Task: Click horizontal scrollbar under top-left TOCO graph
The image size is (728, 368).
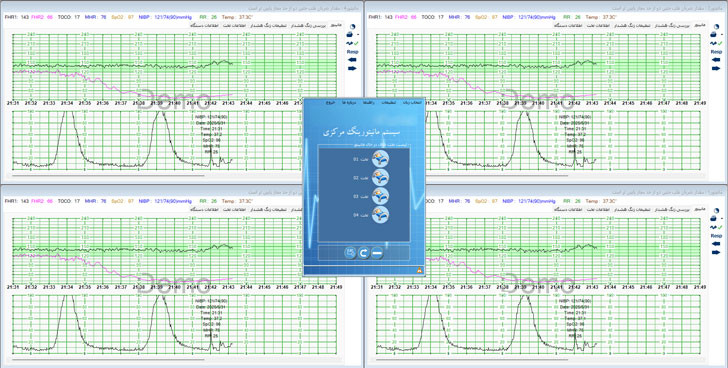Action: (108, 176)
